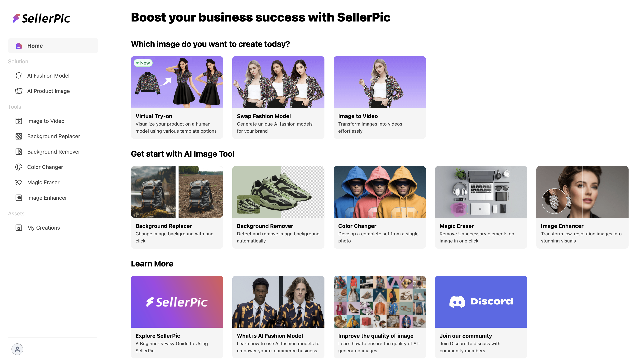
Task: Click the Magic Eraser sidebar icon
Action: click(x=19, y=183)
